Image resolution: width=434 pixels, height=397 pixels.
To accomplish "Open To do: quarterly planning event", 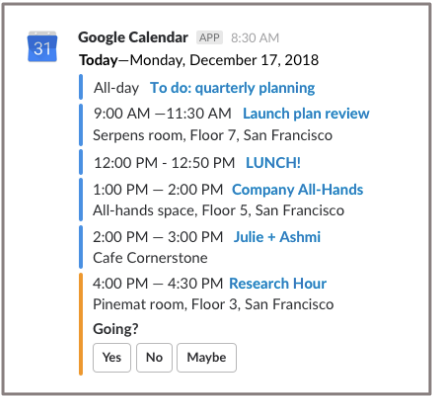I will (x=232, y=88).
